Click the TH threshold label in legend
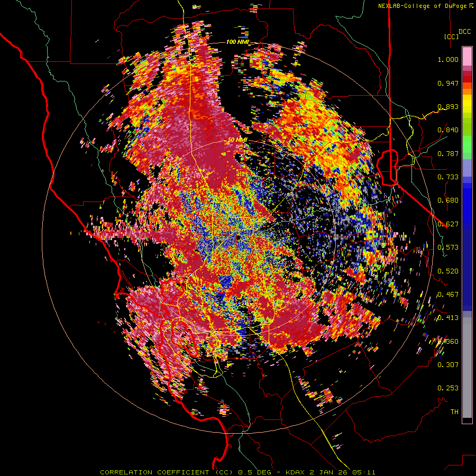This screenshot has height=476, width=476. [x=454, y=412]
